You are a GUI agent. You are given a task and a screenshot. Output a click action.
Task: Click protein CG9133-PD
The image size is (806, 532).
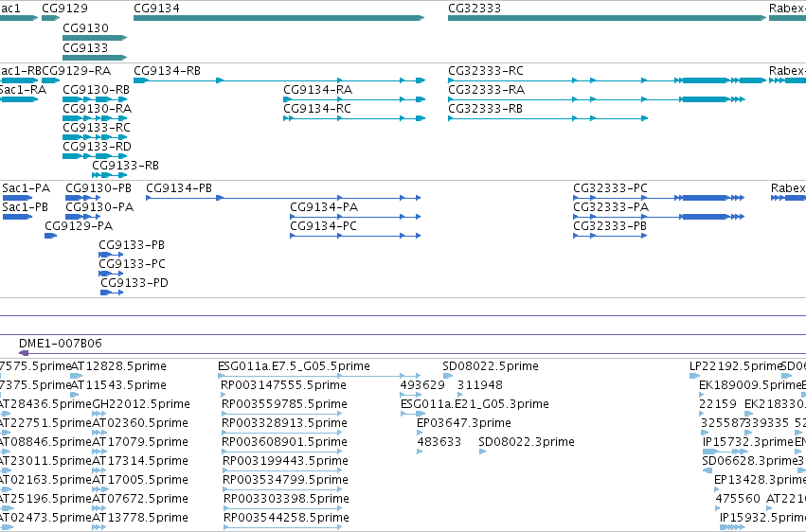[x=134, y=283]
